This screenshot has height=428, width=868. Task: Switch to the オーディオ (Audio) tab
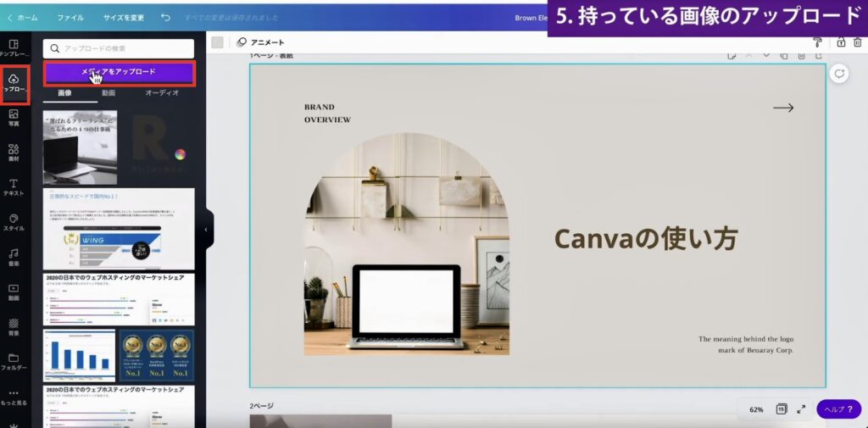162,93
